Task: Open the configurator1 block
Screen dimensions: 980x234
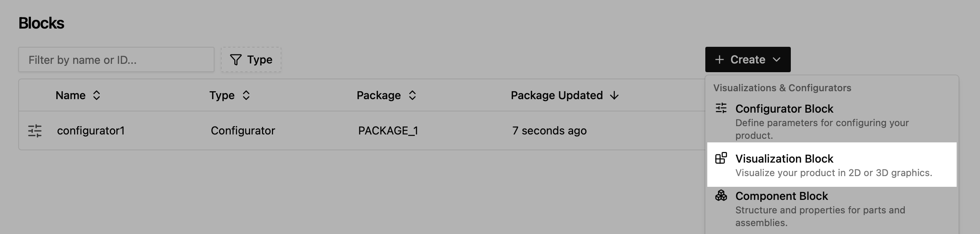Action: [x=91, y=131]
